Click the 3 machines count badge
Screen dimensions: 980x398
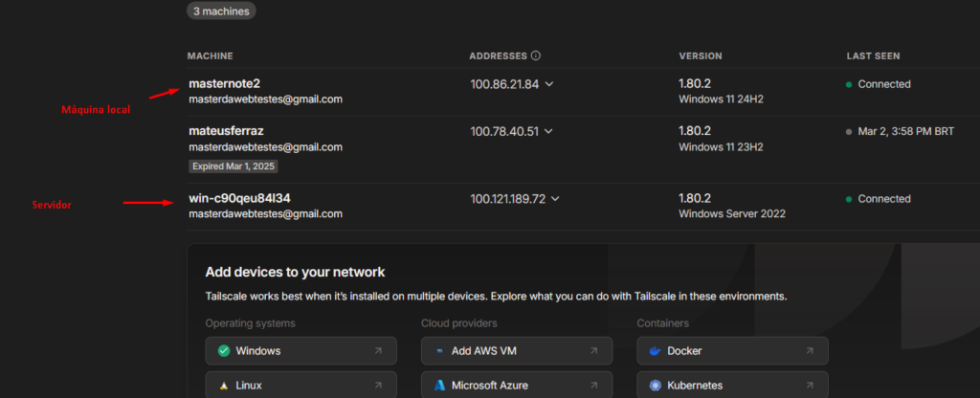pyautogui.click(x=221, y=11)
